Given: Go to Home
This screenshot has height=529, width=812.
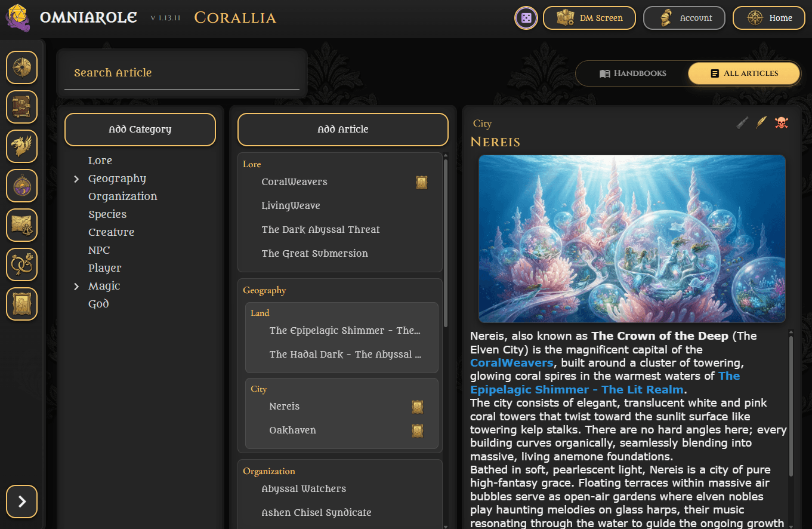Looking at the screenshot, I should tap(769, 18).
